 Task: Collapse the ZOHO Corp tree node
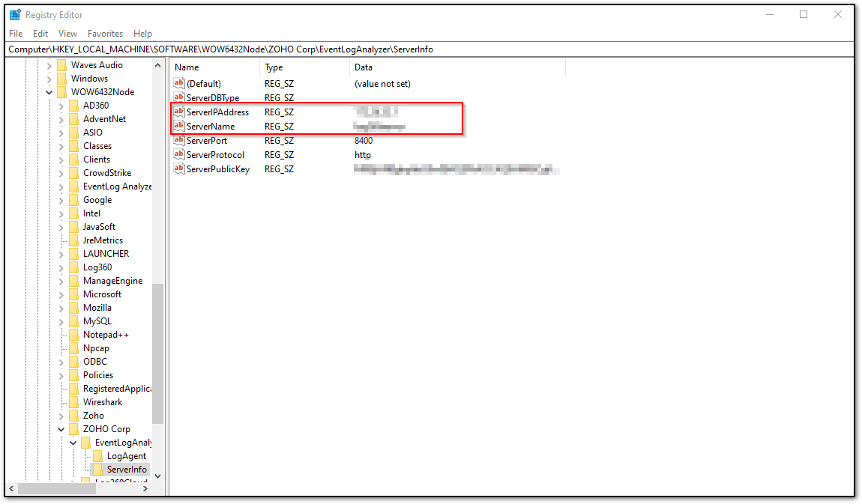(61, 429)
